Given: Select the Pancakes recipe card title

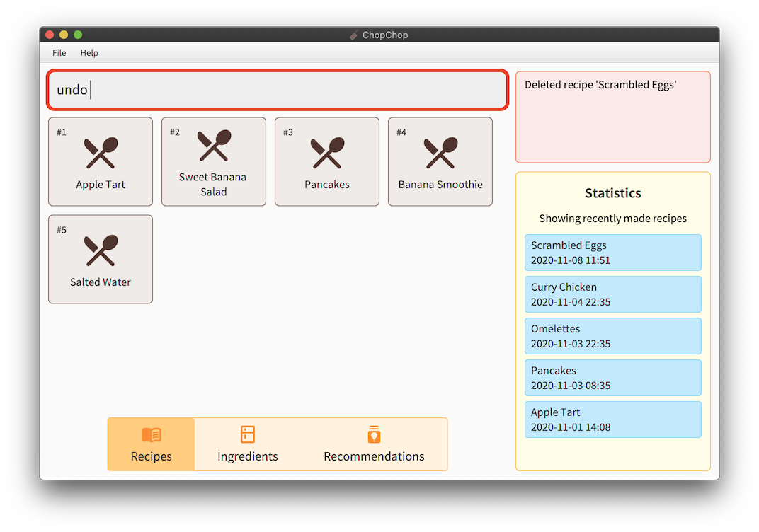Looking at the screenshot, I should point(327,184).
